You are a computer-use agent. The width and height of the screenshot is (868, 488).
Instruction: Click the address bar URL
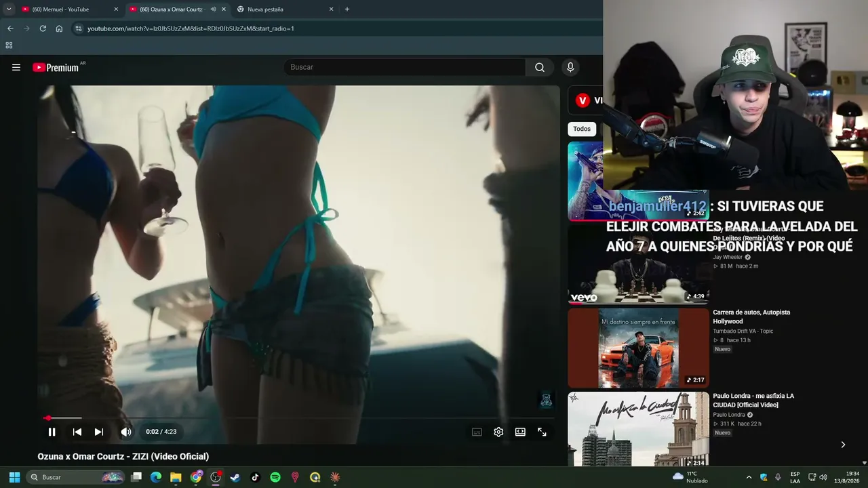(x=191, y=28)
